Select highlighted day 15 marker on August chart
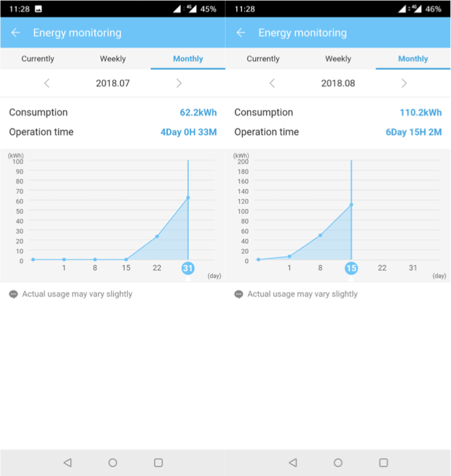Viewport: 451px width, 476px height. (x=351, y=268)
